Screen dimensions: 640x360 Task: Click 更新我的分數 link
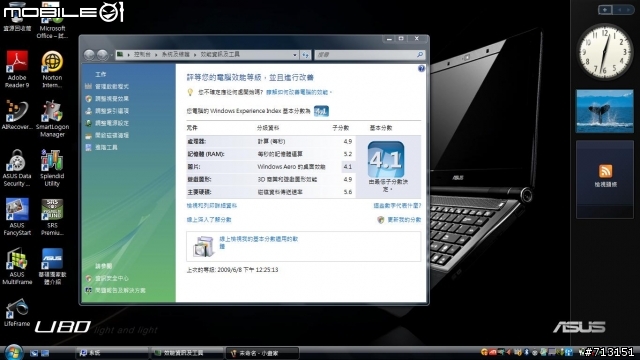tap(404, 220)
